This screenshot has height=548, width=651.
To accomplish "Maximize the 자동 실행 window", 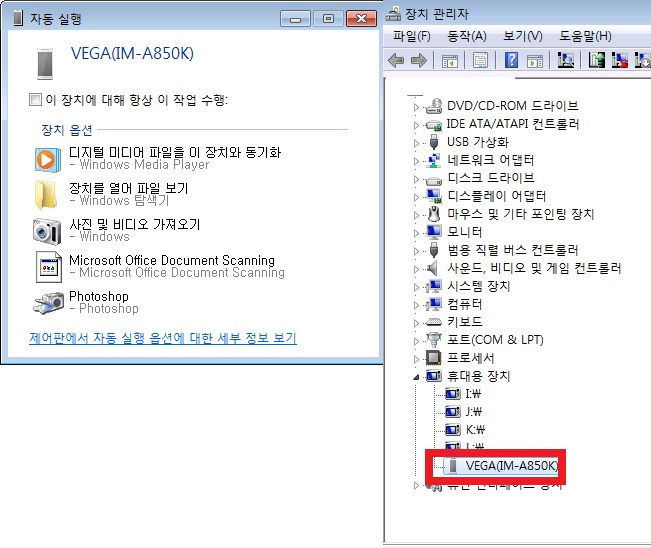I will click(328, 19).
